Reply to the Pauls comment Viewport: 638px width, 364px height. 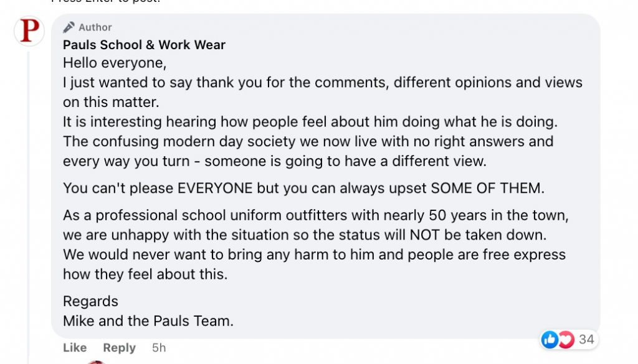[119, 347]
